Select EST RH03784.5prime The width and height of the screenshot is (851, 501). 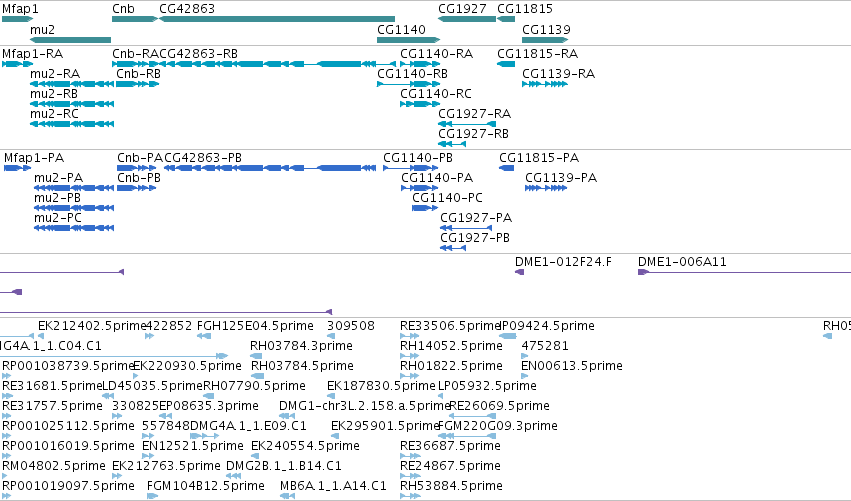pos(257,376)
